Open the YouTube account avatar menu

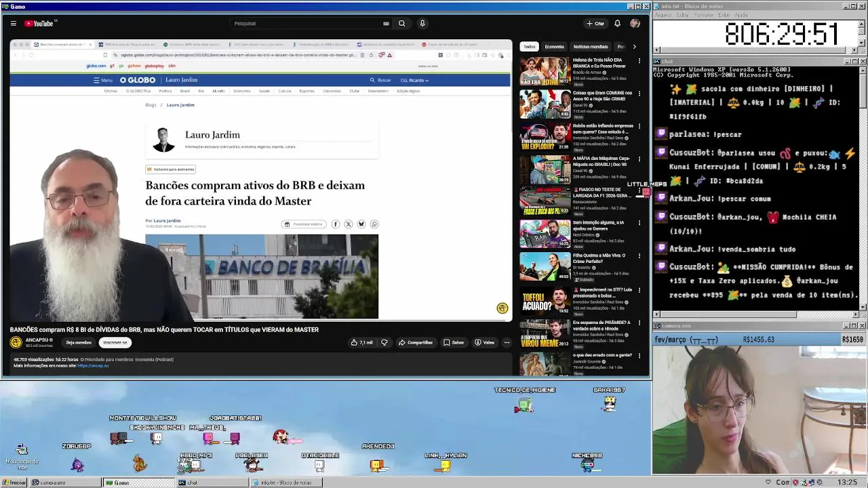(x=635, y=23)
